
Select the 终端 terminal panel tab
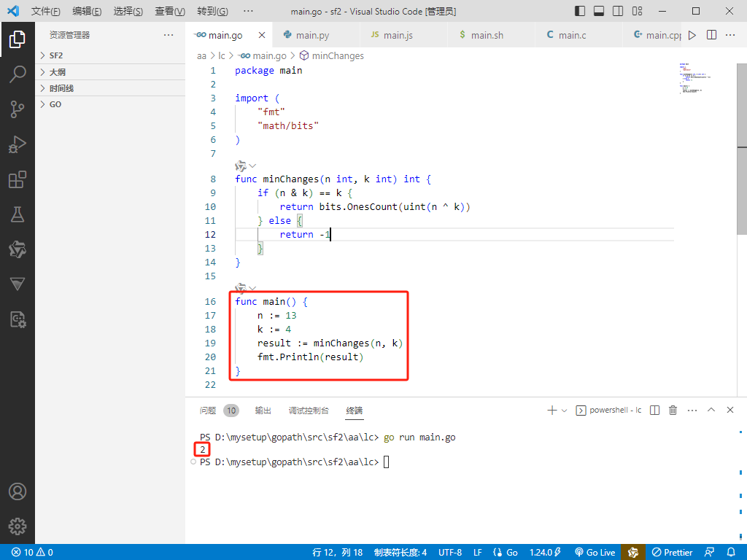[354, 411]
